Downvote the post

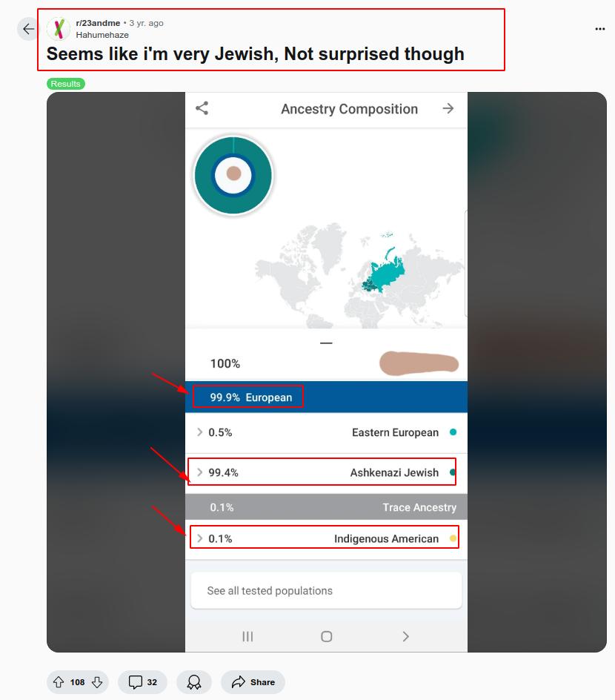[x=97, y=682]
